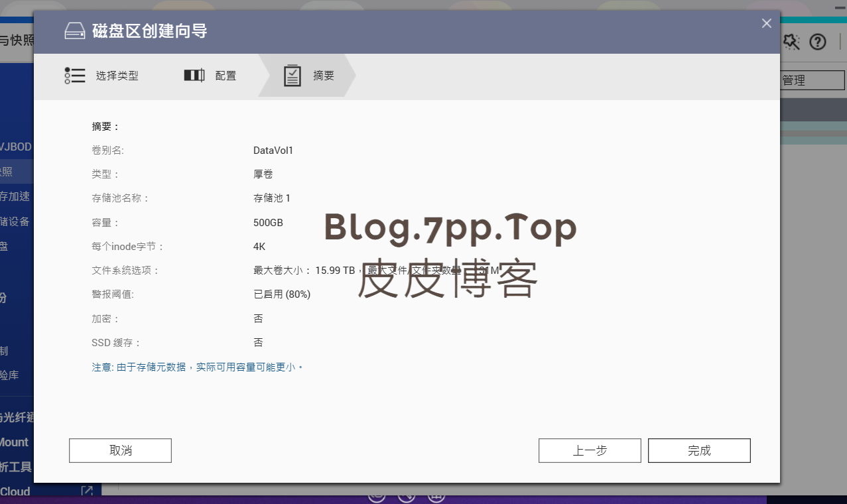Click the 否 value next to SSD 缓存
Viewport: 847px width, 504px height.
pyautogui.click(x=258, y=343)
